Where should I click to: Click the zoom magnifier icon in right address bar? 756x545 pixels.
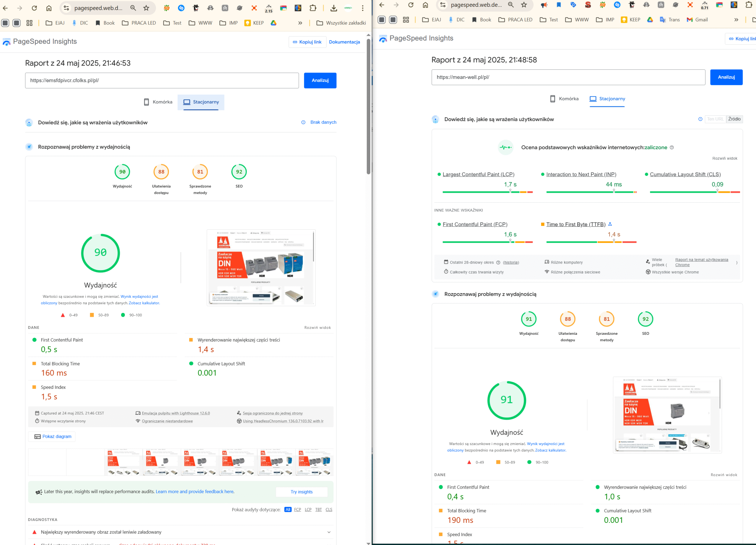(x=511, y=5)
